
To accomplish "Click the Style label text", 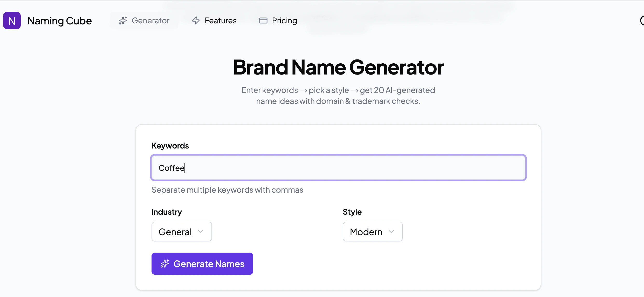I will click(352, 212).
